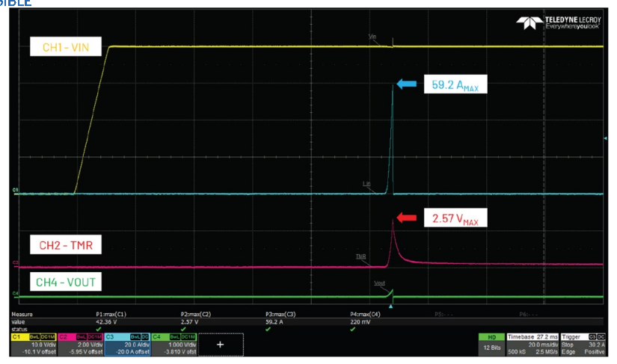This screenshot has height=364, width=617.
Task: Select the empty P6 measurement slot
Action: [x=529, y=315]
